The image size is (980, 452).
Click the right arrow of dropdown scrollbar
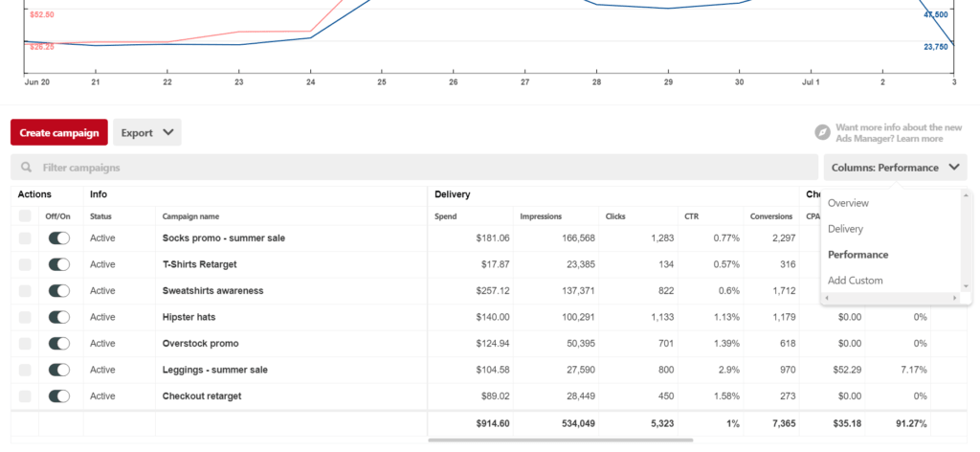953,299
